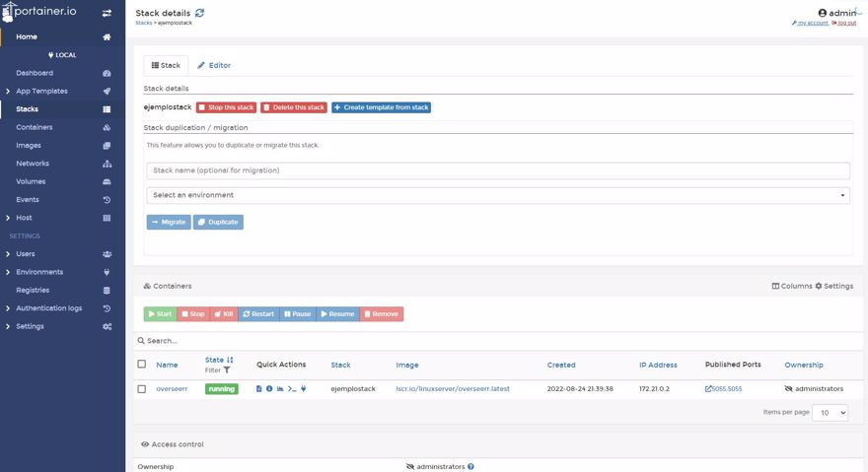
Task: Open published port 5055:5055 link
Action: tap(724, 389)
